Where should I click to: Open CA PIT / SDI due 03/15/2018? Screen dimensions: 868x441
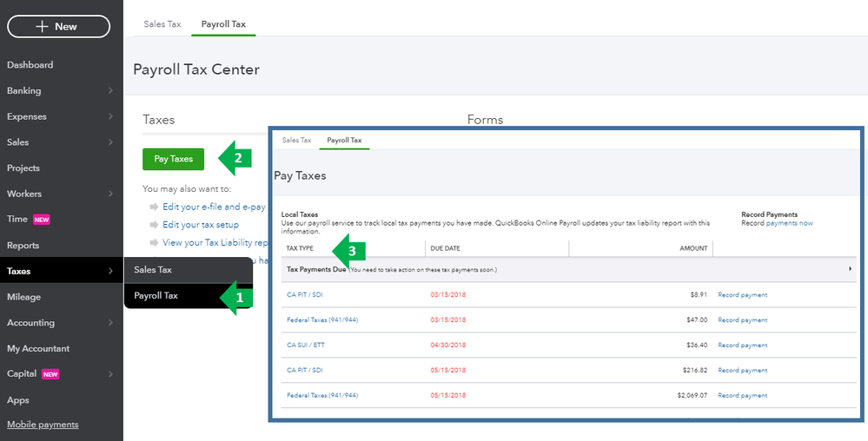click(305, 295)
